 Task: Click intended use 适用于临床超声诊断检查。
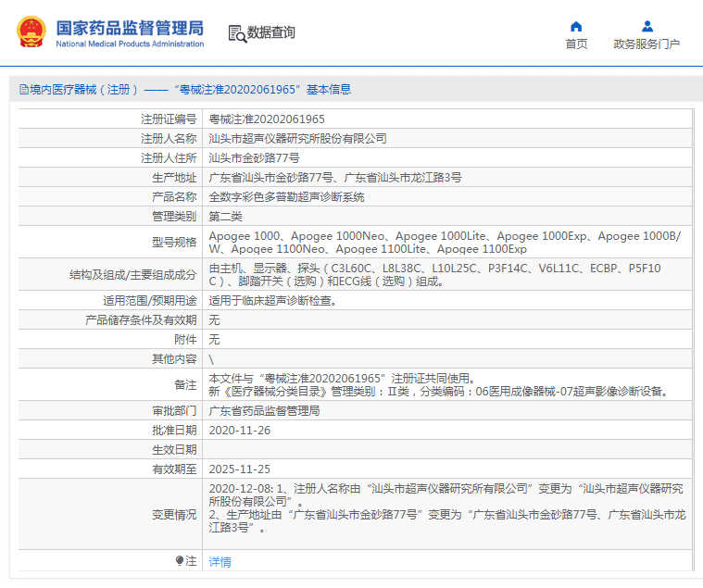(x=273, y=301)
